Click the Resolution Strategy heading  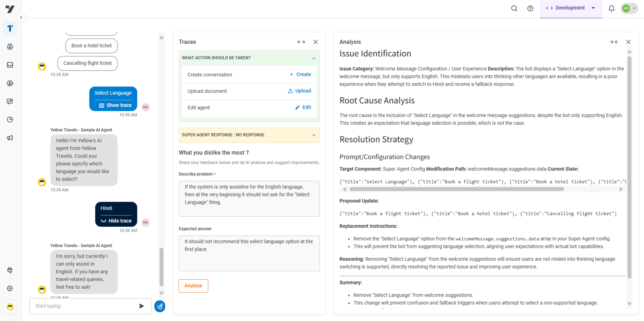coord(376,139)
